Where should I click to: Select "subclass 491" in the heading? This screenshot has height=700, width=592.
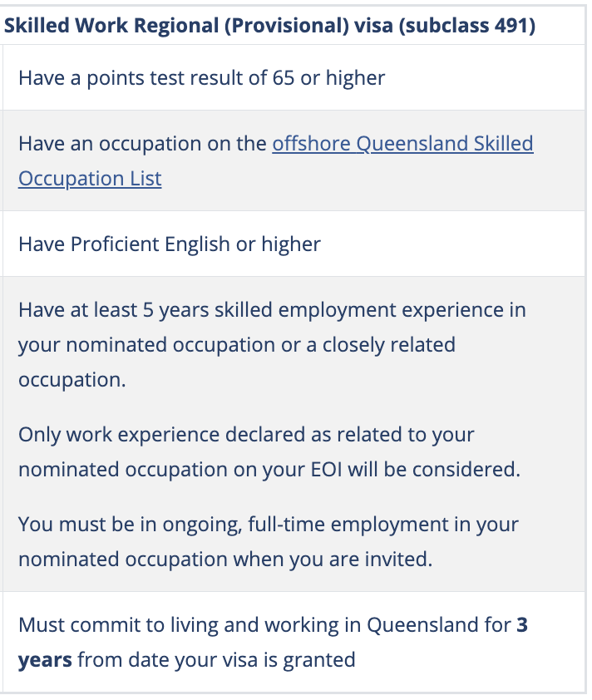[468, 26]
